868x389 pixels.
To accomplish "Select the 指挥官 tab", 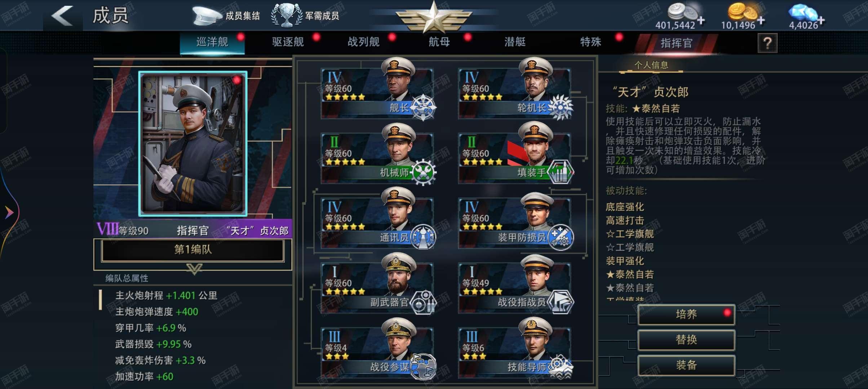I will click(x=676, y=43).
